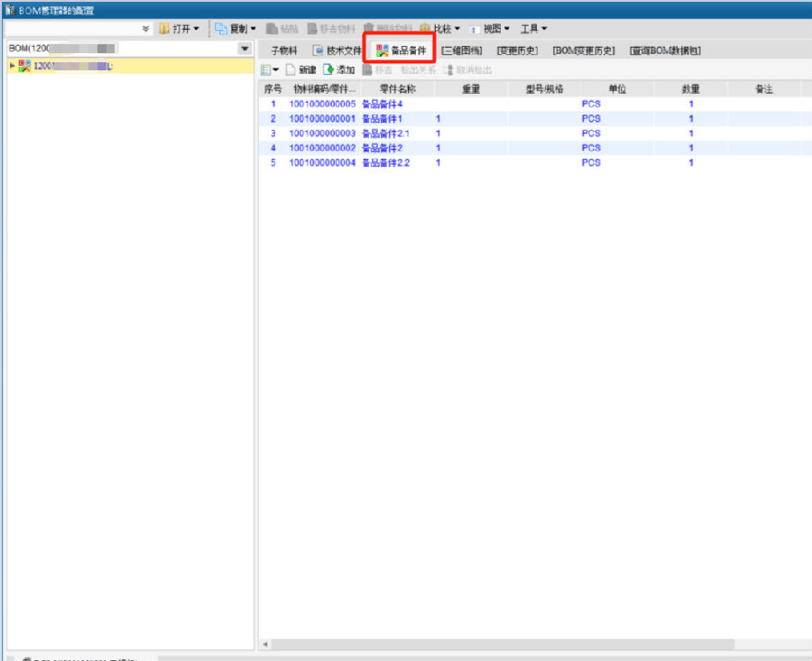This screenshot has width=812, height=661.
Task: Click part name 备品备件2.2
Action: pyautogui.click(x=386, y=162)
